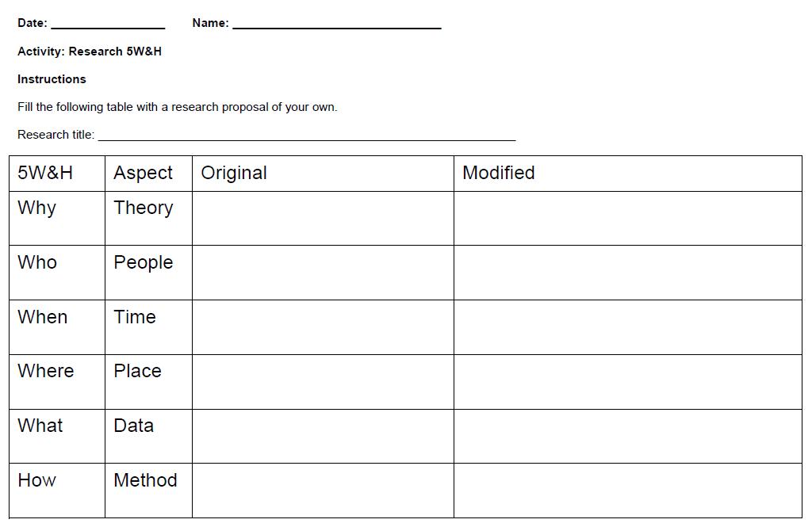Screen dimensions: 812x527
Task: Click the Original cell for Who row
Action: [323, 273]
